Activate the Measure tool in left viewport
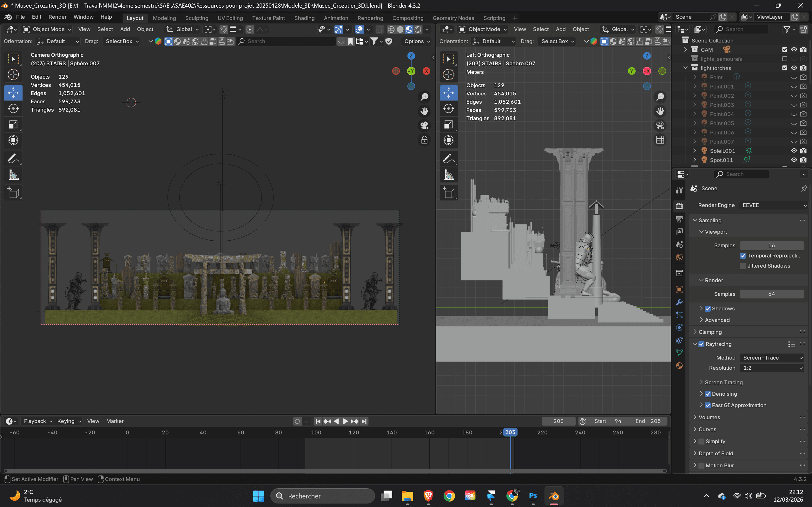The width and height of the screenshot is (812, 507). coord(13,175)
